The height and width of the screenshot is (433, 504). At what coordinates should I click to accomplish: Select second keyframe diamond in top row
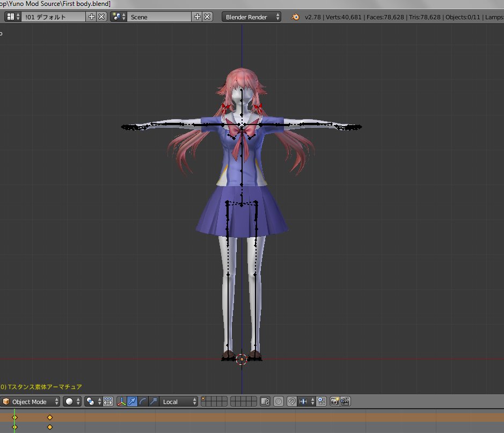(x=50, y=417)
